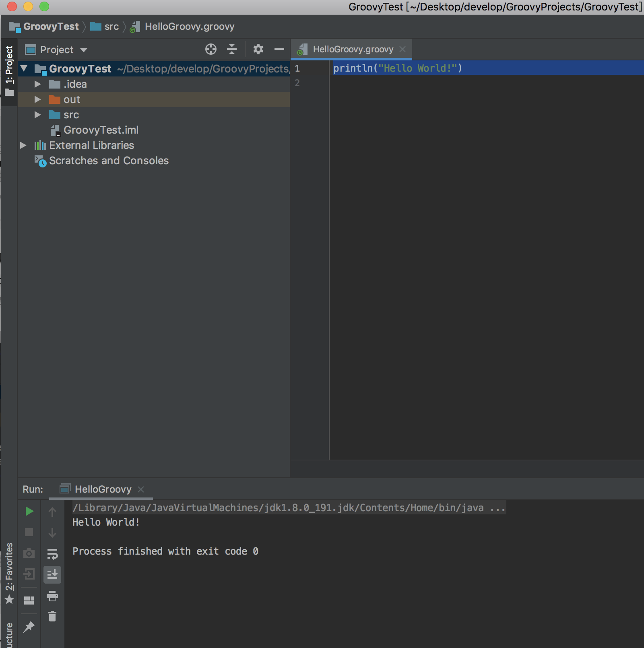Close the HelloGroovy run tab
This screenshot has width=644, height=648.
coord(141,489)
